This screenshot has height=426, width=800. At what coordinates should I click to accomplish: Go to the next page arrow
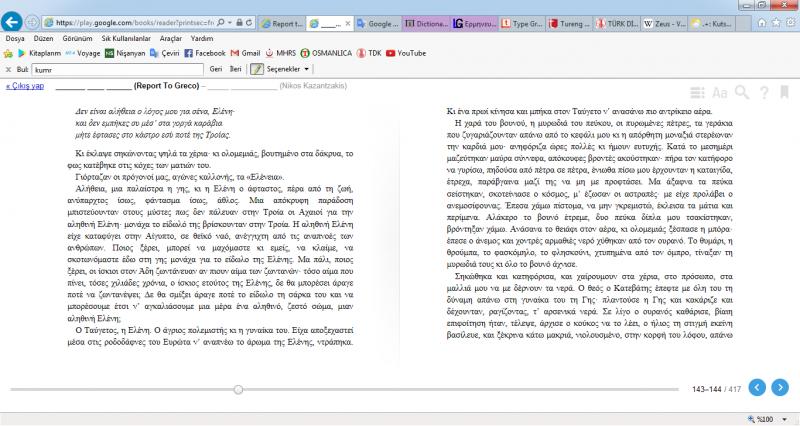pyautogui.click(x=780, y=388)
